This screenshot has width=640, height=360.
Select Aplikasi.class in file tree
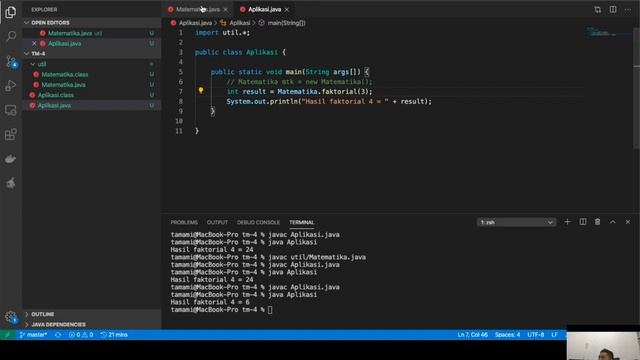point(92,95)
